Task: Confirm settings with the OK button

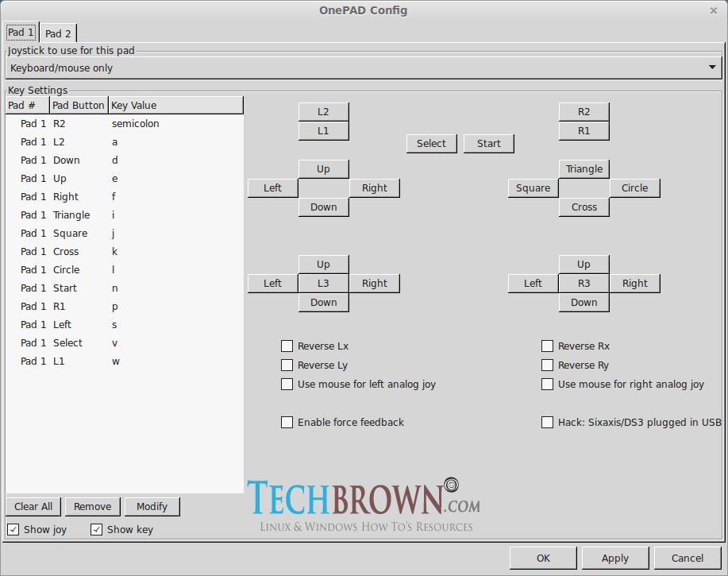Action: point(543,558)
